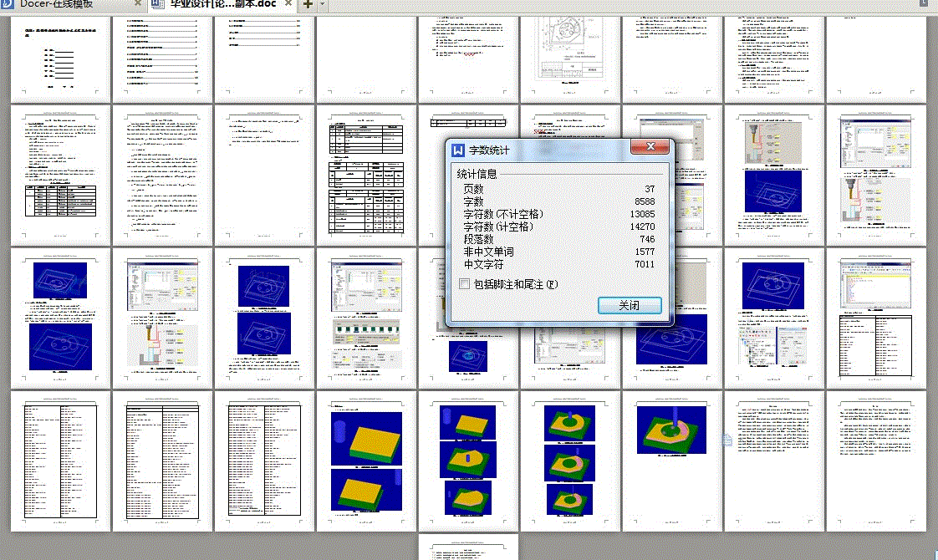The width and height of the screenshot is (938, 560).
Task: Click the 统计信息 group heading
Action: tap(477, 174)
